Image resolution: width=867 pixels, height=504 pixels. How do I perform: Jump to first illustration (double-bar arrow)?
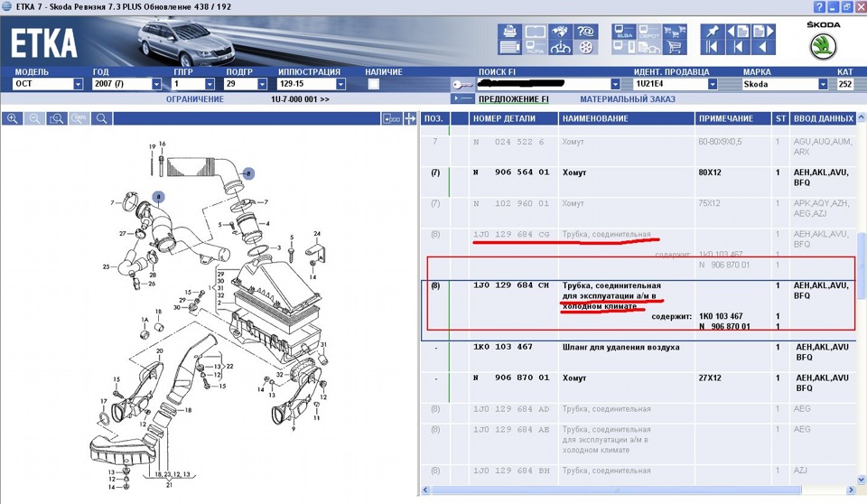point(713,48)
